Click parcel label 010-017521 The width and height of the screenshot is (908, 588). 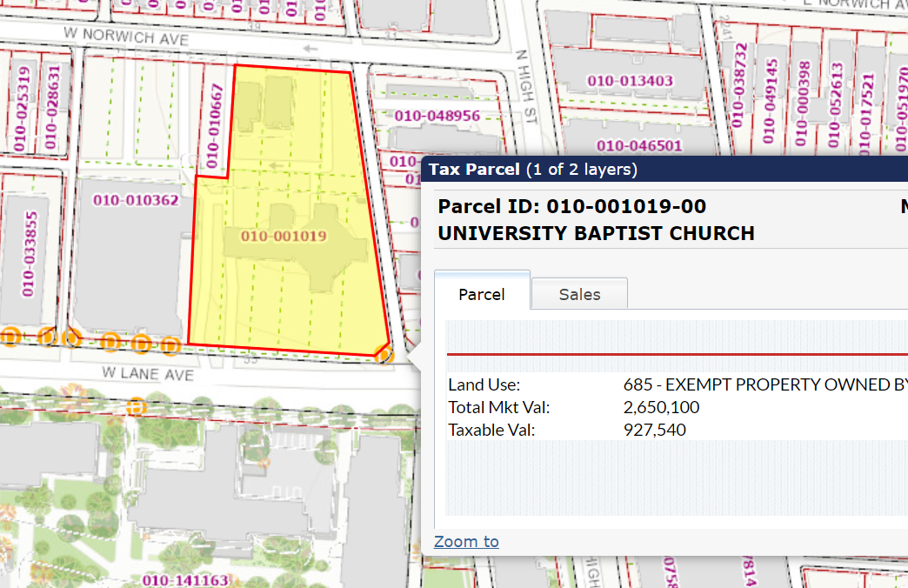tap(866, 114)
